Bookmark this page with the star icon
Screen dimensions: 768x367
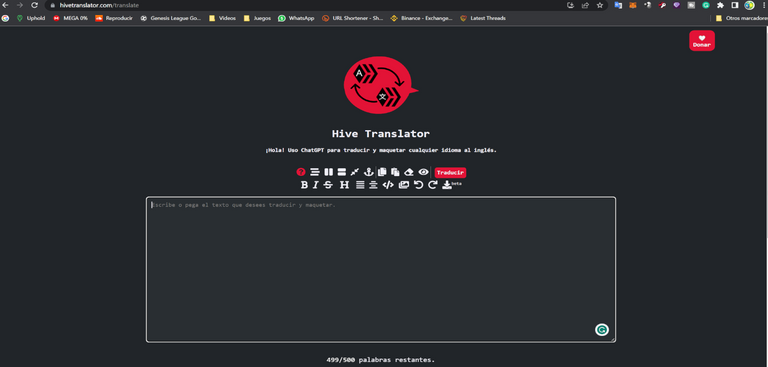pos(600,5)
